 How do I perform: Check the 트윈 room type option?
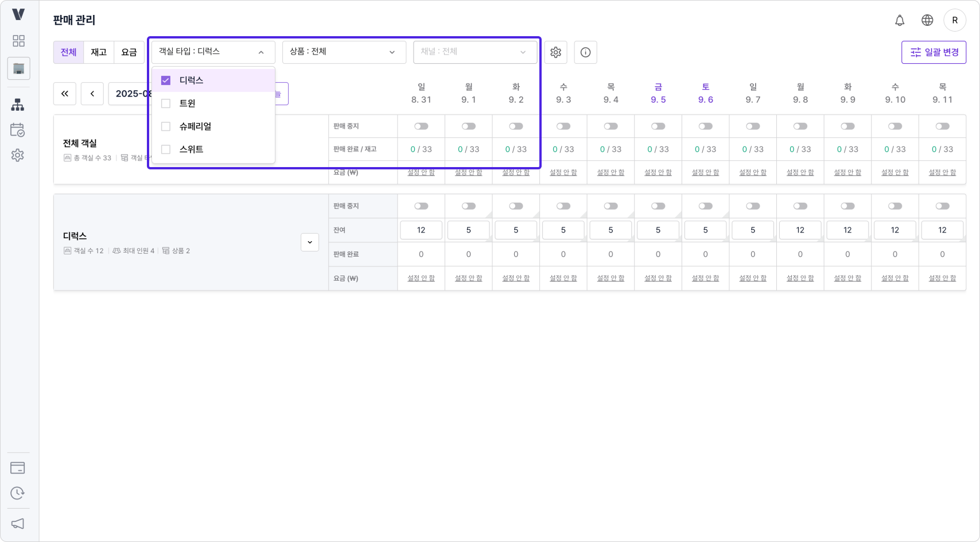166,103
